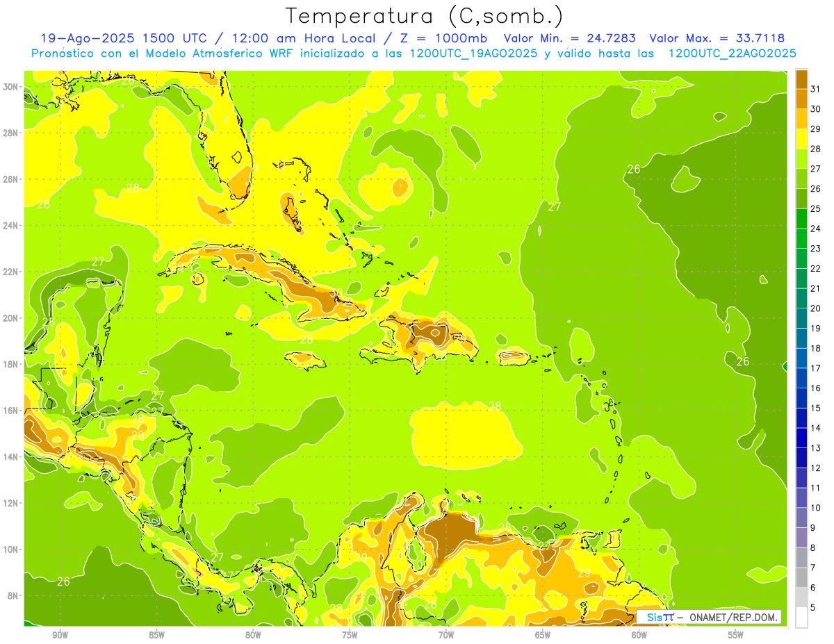Click the 55W longitude axis label
The width and height of the screenshot is (834, 644).
click(736, 635)
